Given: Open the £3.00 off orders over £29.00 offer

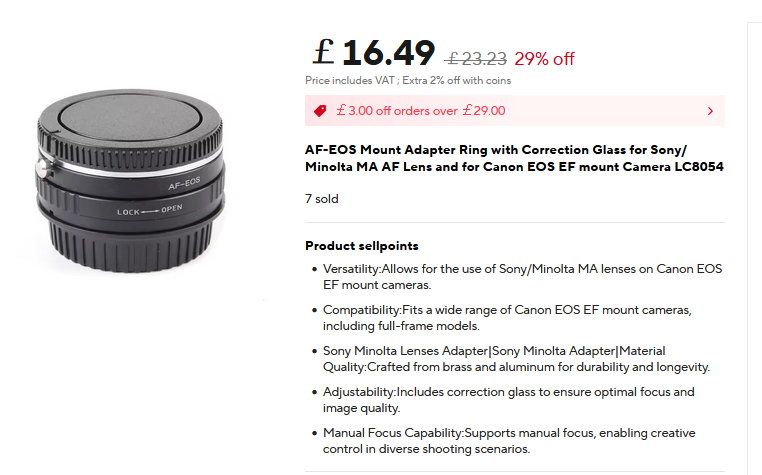Looking at the screenshot, I should (x=421, y=111).
